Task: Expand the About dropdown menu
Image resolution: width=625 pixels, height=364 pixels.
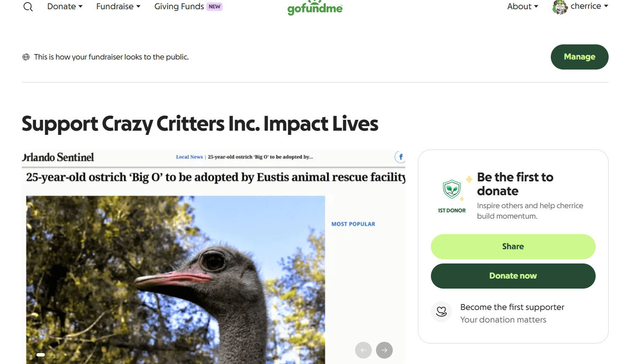Action: [522, 7]
